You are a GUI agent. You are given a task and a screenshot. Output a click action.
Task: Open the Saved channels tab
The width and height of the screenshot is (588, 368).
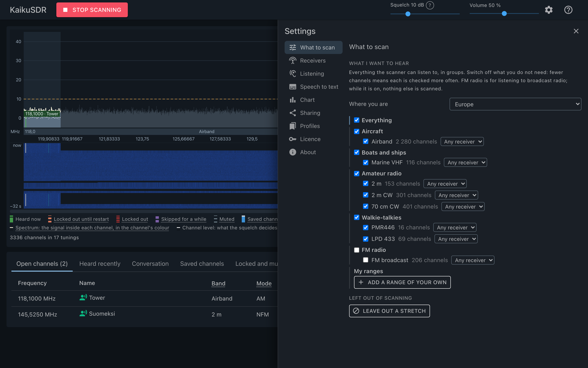pyautogui.click(x=202, y=264)
